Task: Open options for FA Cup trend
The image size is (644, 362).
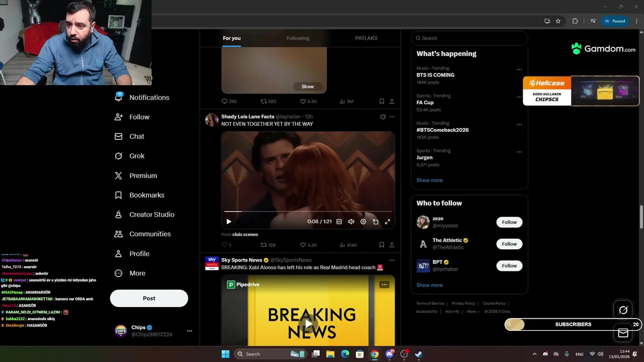Action: [x=519, y=97]
